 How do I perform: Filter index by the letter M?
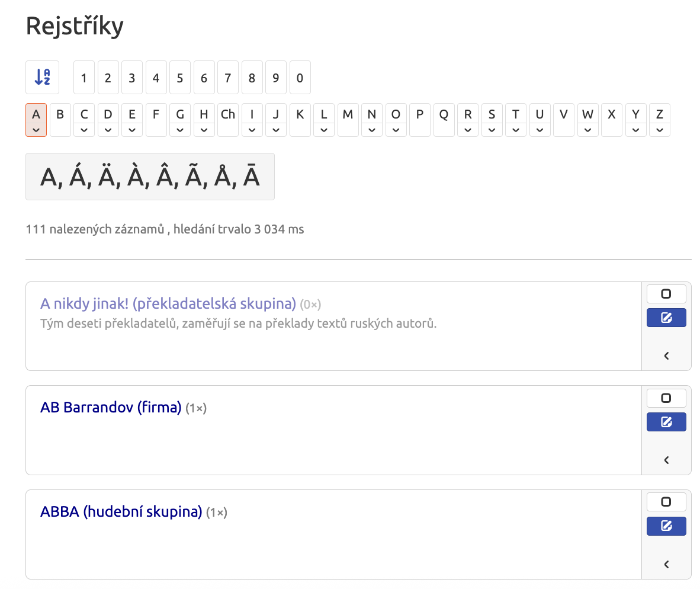pos(348,120)
